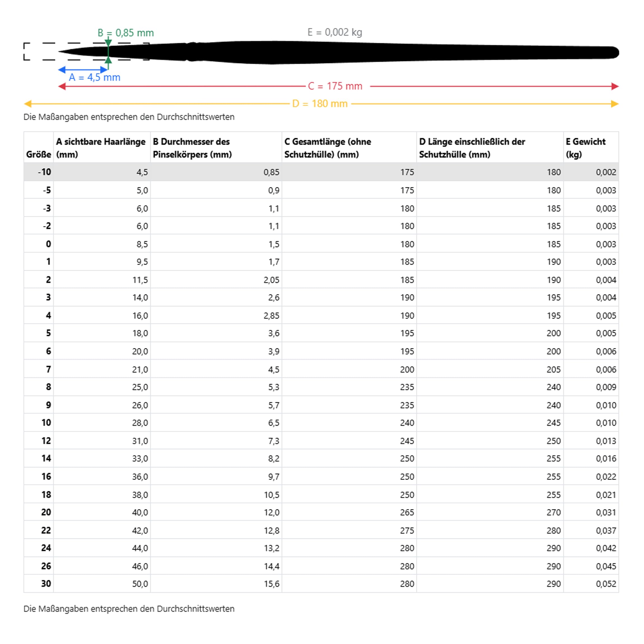Screen dimensions: 644x644
Task: Click the yellow D = 180 mm label
Action: click(x=320, y=104)
